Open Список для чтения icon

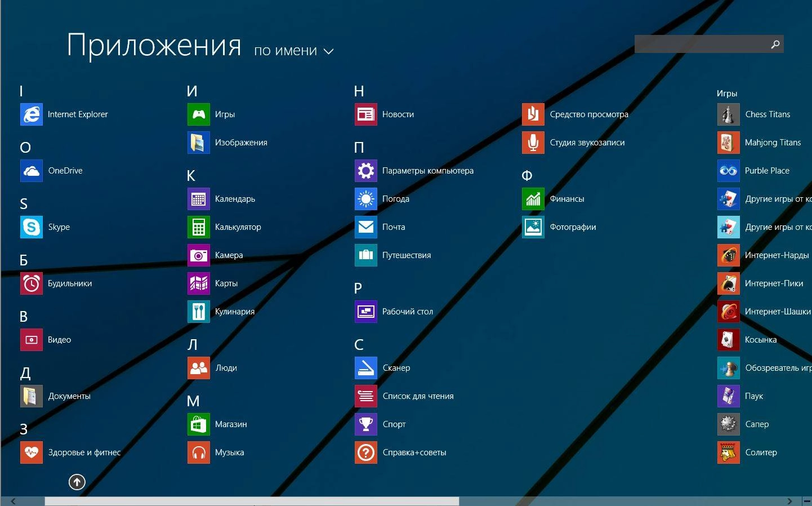point(366,396)
